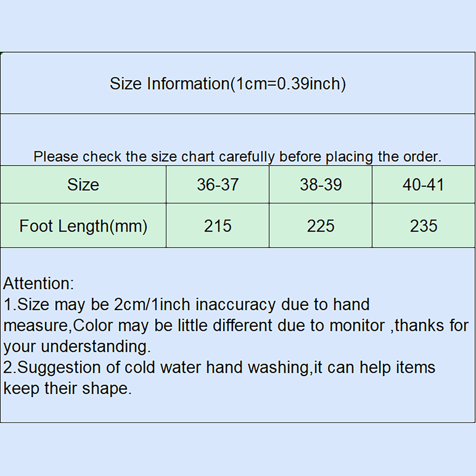
Task: Click the word 'inaccuracy' in the notes
Action: pos(236,304)
